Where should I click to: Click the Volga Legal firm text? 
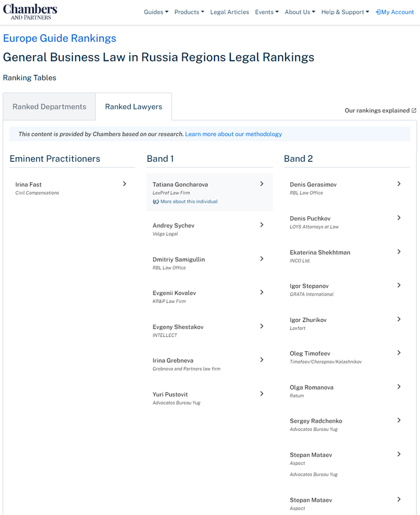pyautogui.click(x=165, y=234)
